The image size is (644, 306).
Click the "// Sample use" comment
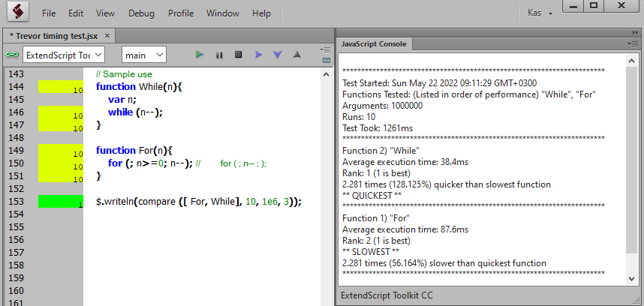[124, 74]
